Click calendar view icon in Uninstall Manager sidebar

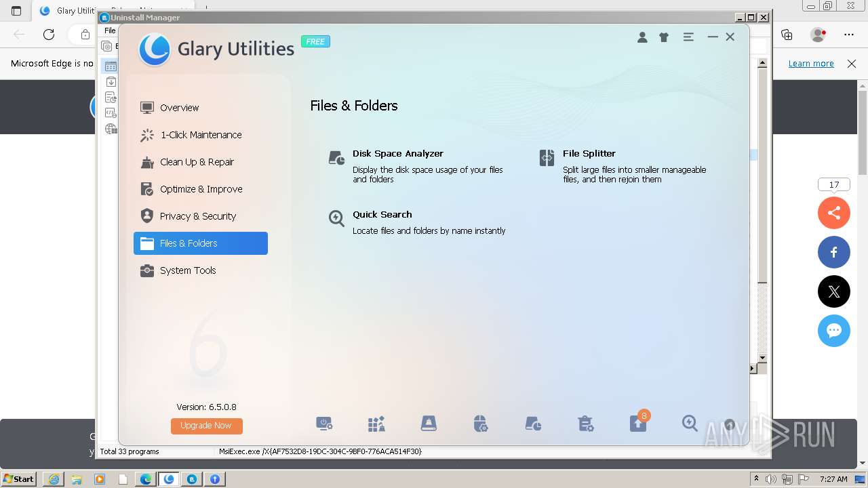[111, 66]
